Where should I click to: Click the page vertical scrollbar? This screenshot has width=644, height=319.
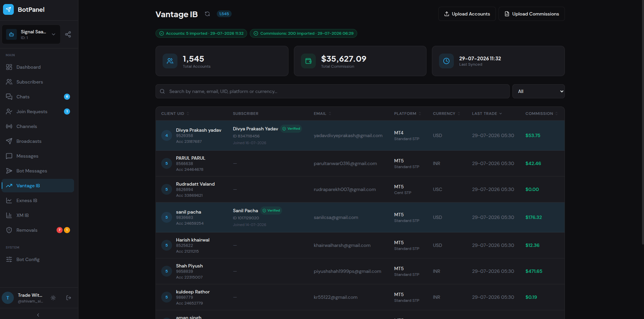coord(643,122)
